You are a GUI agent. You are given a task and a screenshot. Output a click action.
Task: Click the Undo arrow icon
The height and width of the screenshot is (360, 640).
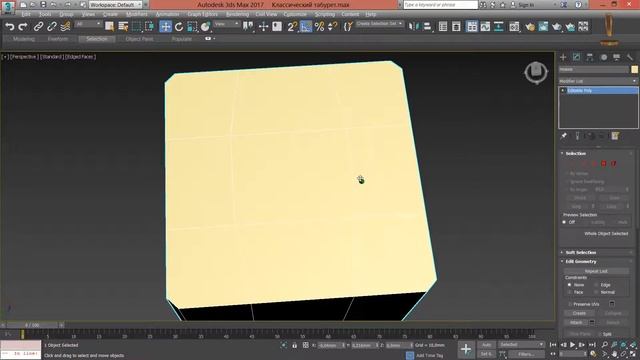[x=9, y=27]
